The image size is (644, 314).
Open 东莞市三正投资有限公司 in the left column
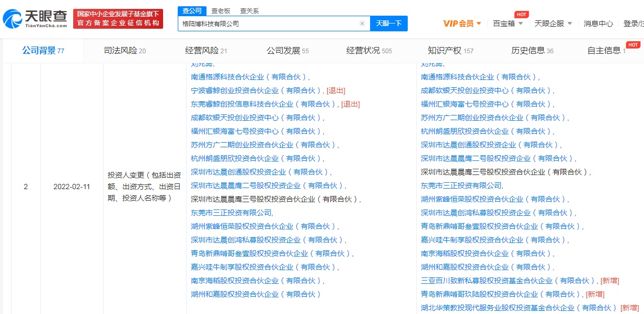click(x=231, y=213)
